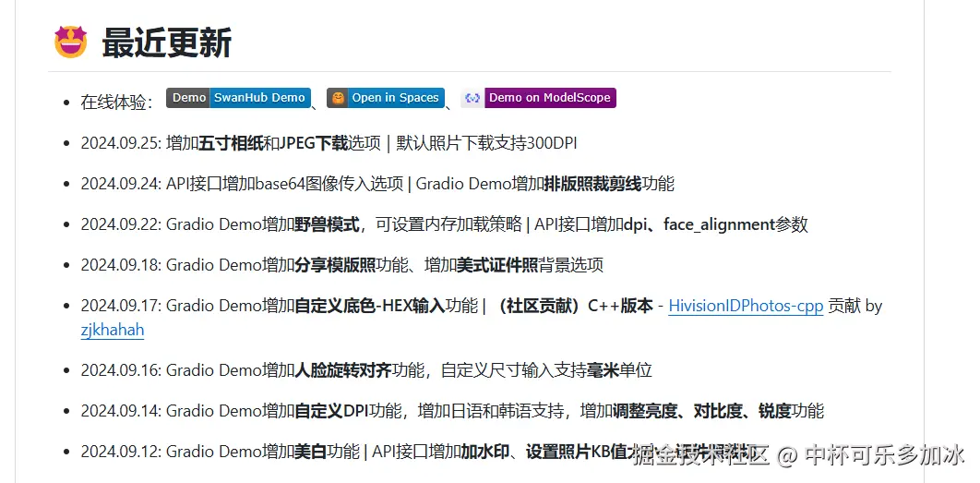Click the ModelScope logo icon

pos(473,98)
